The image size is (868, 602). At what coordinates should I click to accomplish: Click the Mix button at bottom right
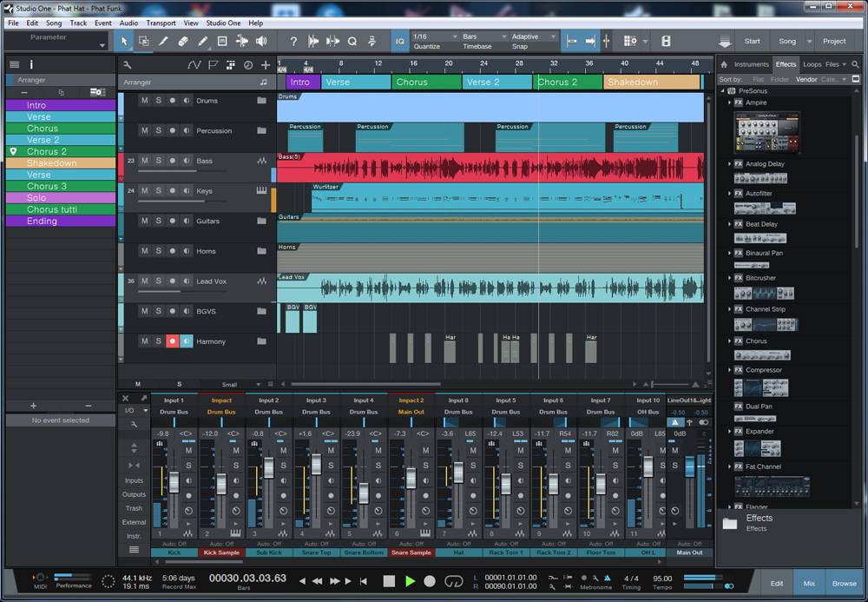(x=809, y=583)
